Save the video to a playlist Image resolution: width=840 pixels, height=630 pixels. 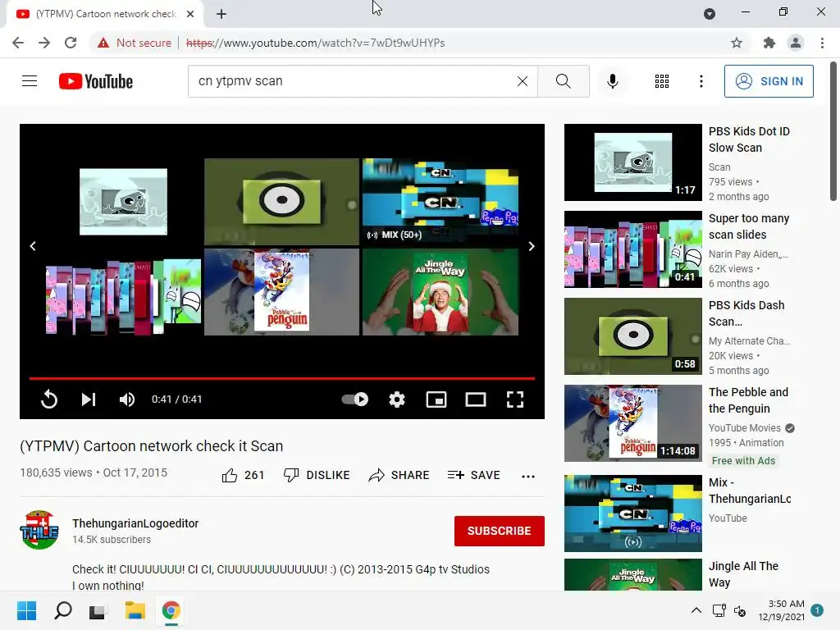coord(473,475)
